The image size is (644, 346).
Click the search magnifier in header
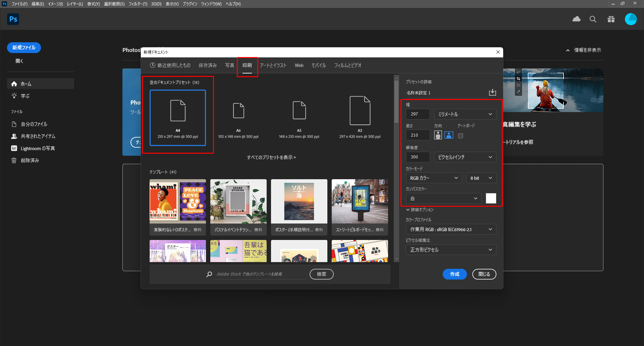(x=593, y=19)
